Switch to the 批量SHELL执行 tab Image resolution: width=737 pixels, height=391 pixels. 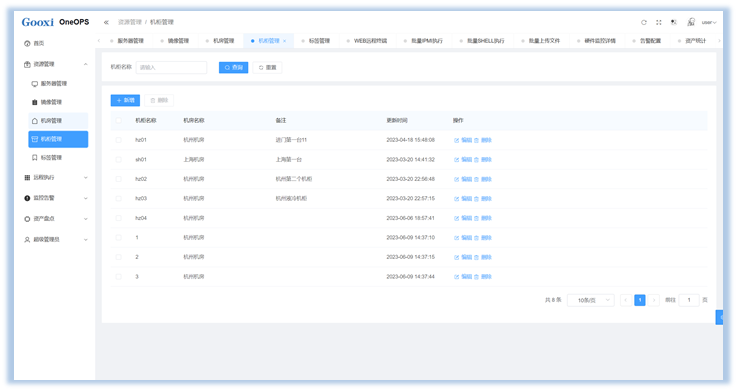coord(486,41)
